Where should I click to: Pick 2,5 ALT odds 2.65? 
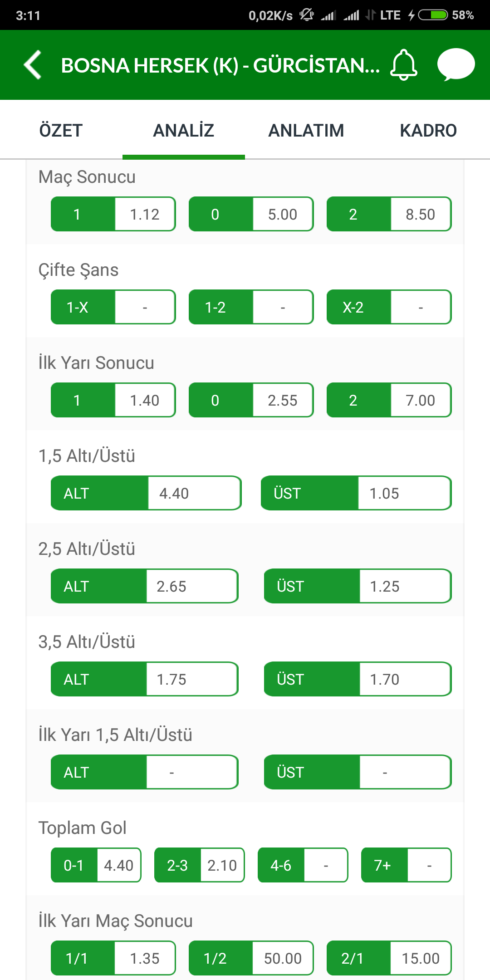145,586
